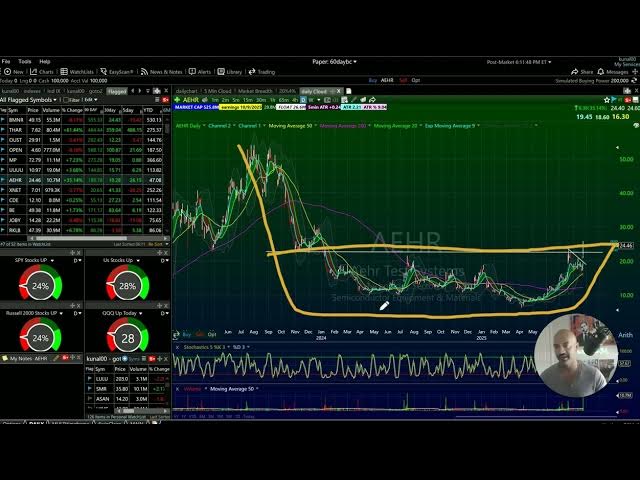Click the SPY Stocks UP gauge
640x480 pixels.
pyautogui.click(x=40, y=283)
